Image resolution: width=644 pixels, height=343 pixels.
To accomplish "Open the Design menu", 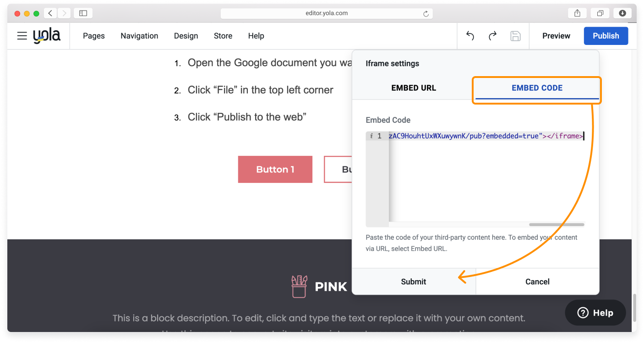I will [x=186, y=36].
